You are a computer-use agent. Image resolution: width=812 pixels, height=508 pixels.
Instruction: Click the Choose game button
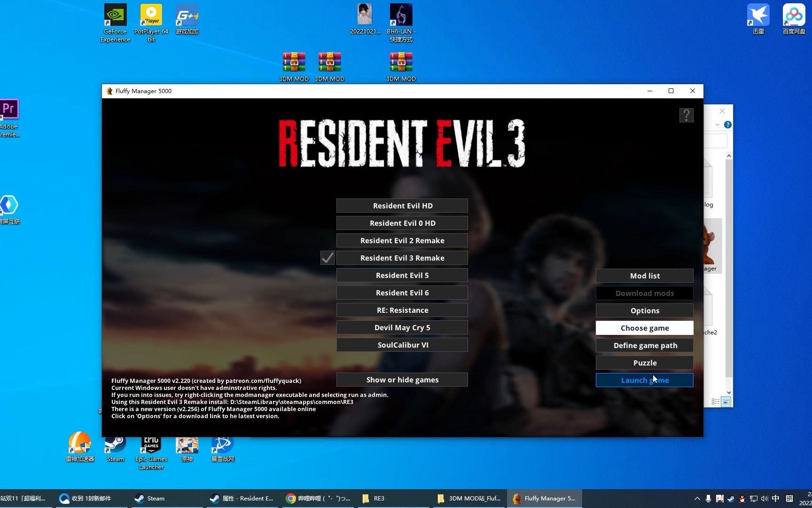pyautogui.click(x=645, y=328)
